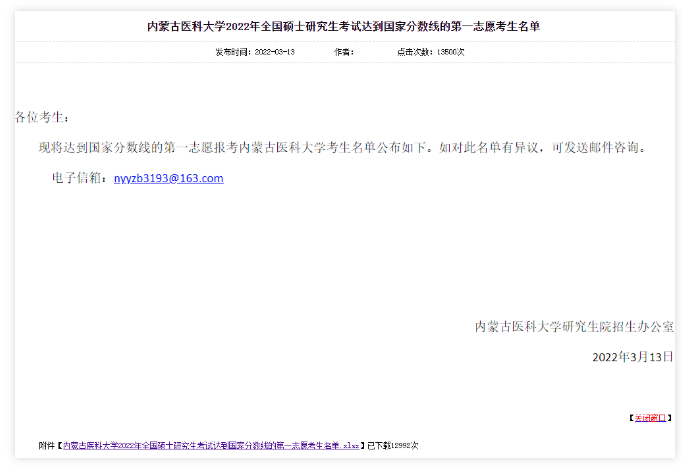Click the red 关闭窗口 link
Viewport: 683px width, 470px height.
[650, 418]
